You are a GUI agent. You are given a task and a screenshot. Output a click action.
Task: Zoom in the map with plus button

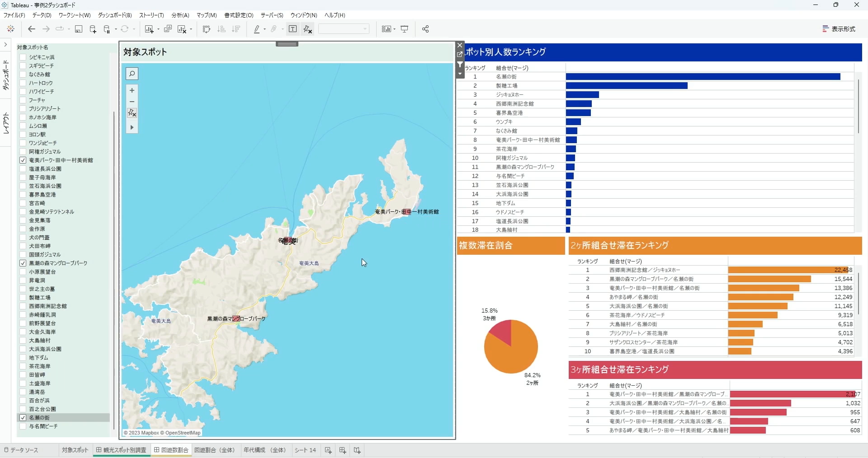[x=132, y=90]
